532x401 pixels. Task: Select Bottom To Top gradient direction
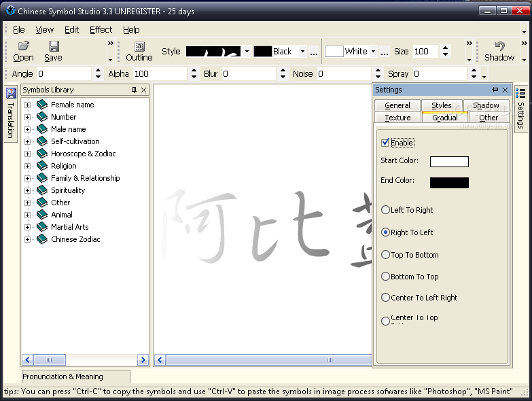pyautogui.click(x=385, y=276)
